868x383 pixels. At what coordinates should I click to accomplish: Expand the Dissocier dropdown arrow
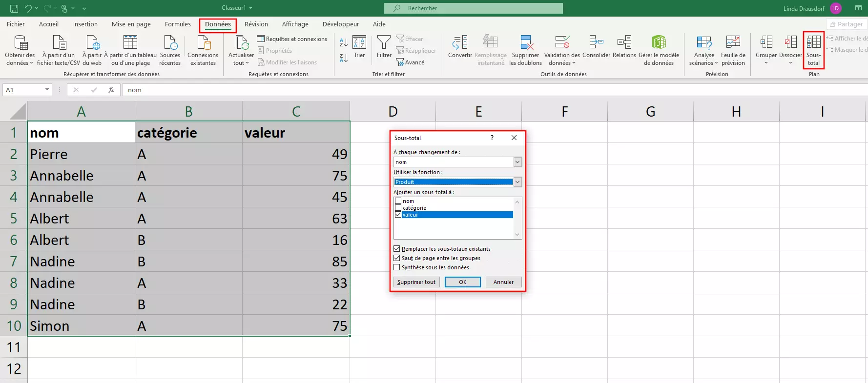point(790,63)
